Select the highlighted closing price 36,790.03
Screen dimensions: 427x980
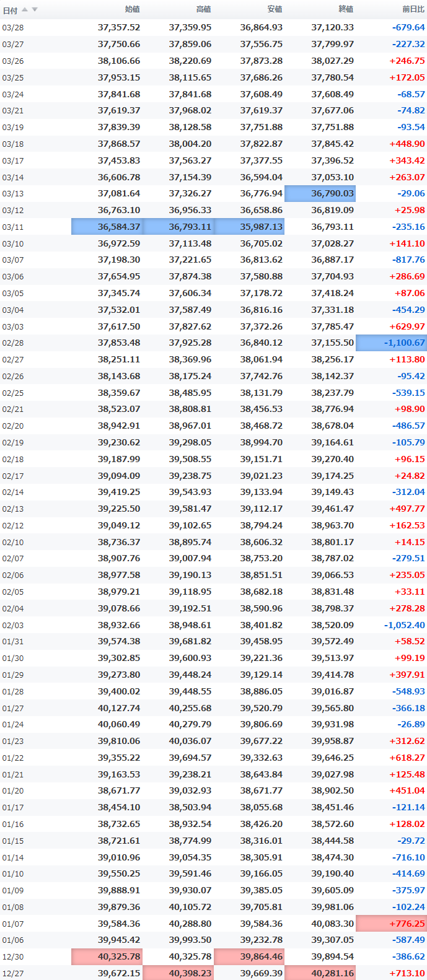pyautogui.click(x=320, y=193)
